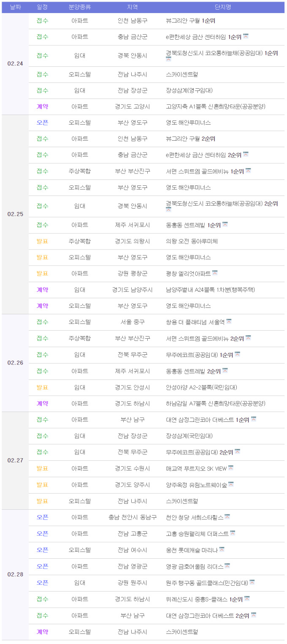Open 남양주별내 A24블록 1차분(행복주택) listing

tap(211, 290)
